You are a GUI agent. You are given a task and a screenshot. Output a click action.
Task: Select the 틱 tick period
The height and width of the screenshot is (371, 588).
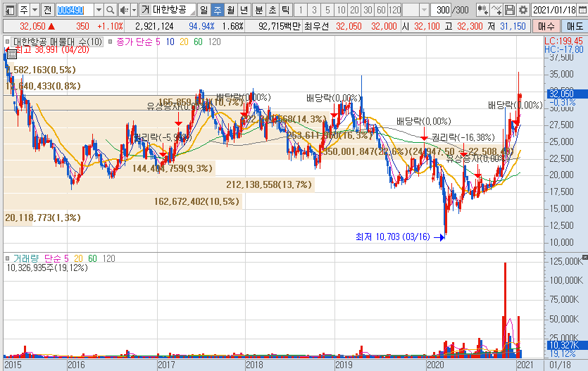tap(286, 10)
